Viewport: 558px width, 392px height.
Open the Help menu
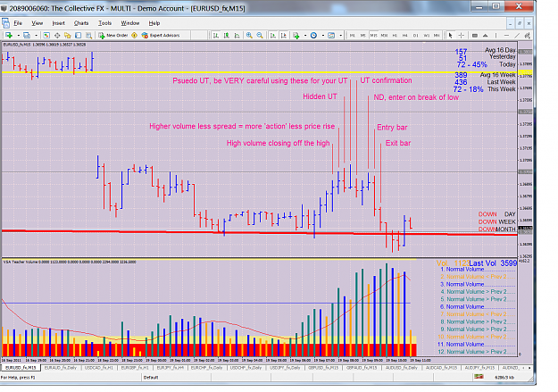[154, 23]
